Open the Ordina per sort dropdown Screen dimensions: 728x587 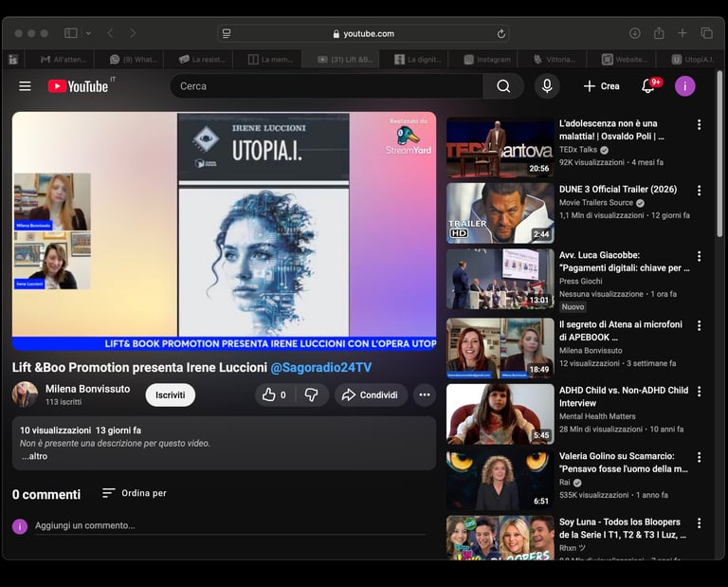135,493
